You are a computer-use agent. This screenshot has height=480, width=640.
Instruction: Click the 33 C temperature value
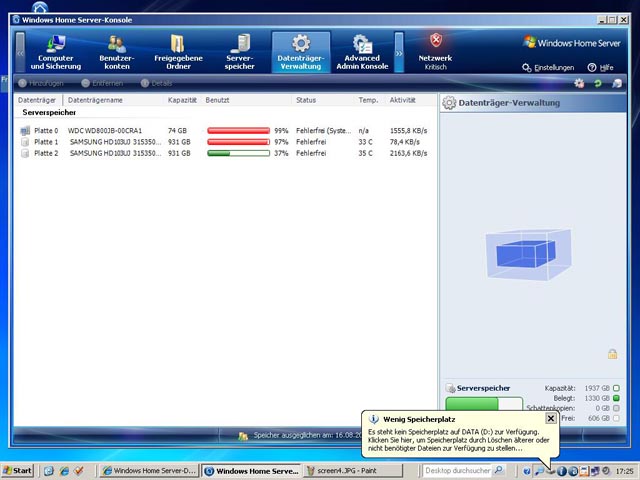click(365, 142)
